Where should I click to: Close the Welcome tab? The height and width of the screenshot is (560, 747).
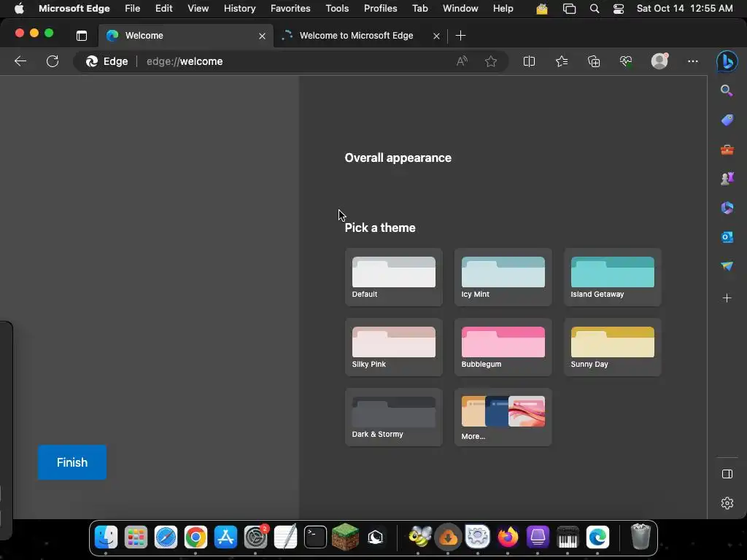[x=262, y=36]
